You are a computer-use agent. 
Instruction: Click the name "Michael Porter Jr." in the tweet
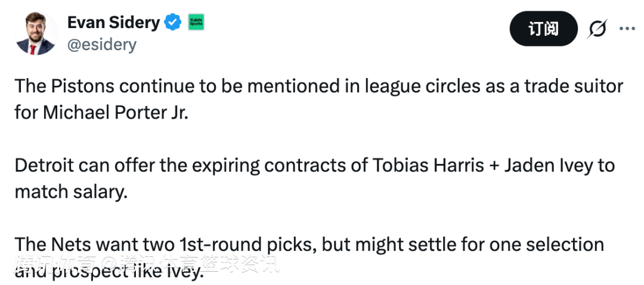115,113
